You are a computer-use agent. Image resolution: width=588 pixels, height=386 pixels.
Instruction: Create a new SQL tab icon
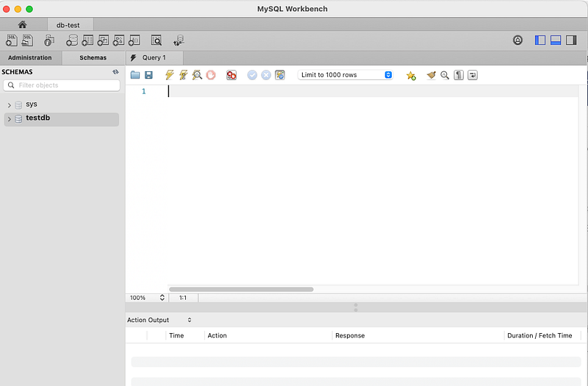click(x=12, y=40)
